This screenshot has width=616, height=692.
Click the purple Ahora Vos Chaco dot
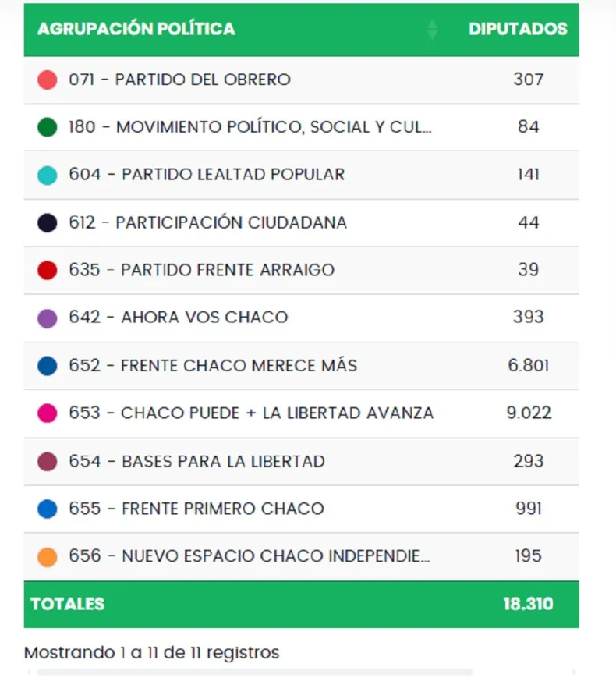tap(48, 318)
